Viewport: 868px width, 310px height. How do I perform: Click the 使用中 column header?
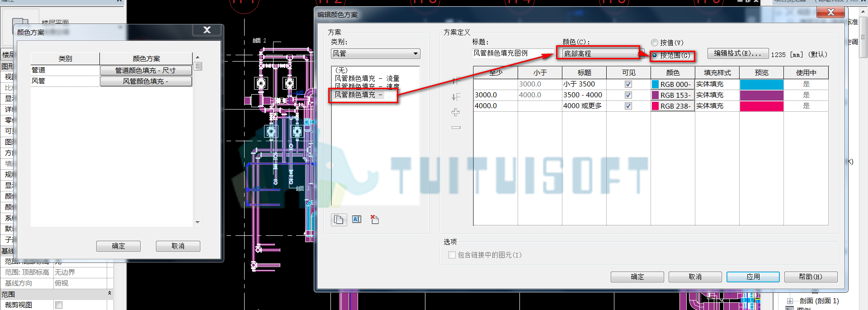tap(806, 72)
